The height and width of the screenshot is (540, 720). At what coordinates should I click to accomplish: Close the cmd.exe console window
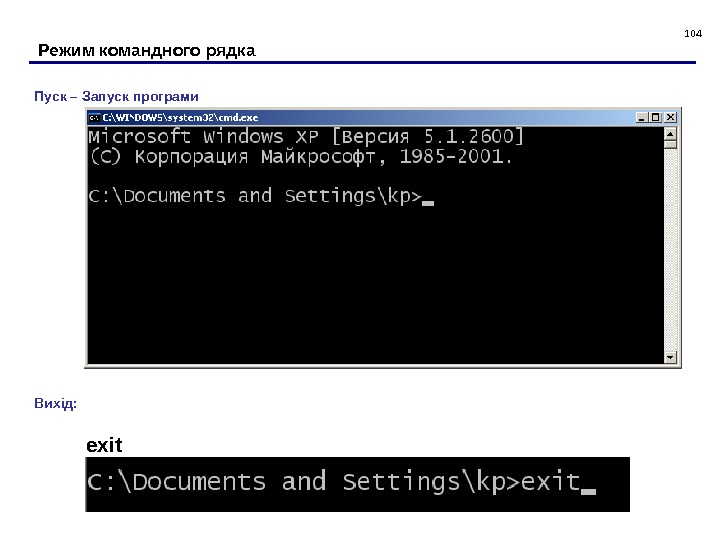[670, 118]
